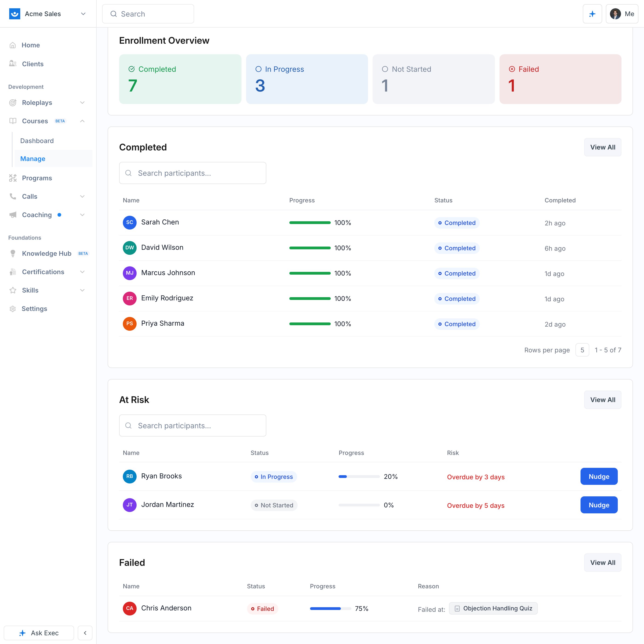Open the Objection Handling Quiz link
The image size is (644, 644).
point(493,608)
